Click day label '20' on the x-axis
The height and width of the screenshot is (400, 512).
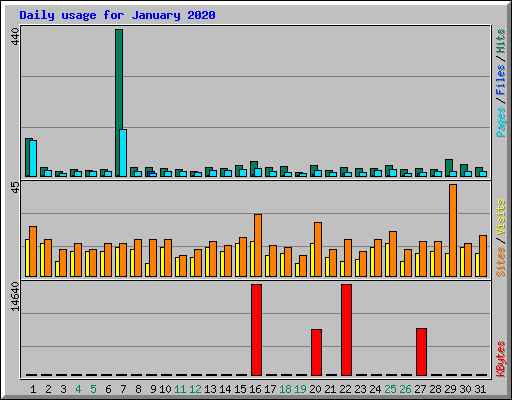[315, 389]
